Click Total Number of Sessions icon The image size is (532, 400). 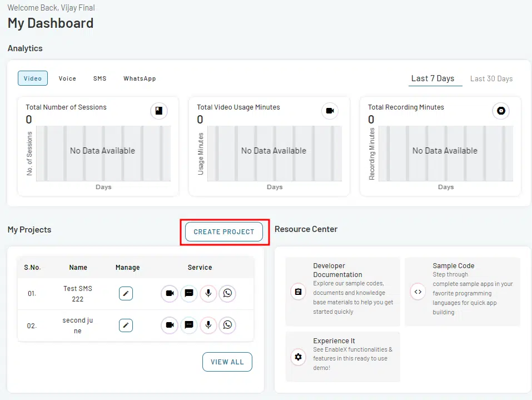coord(159,111)
